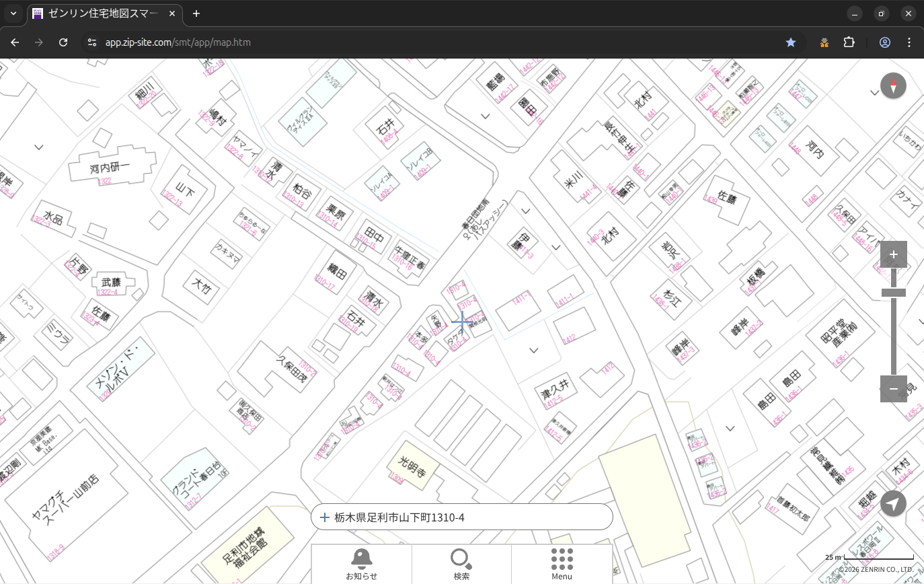Image resolution: width=924 pixels, height=584 pixels.
Task: Reload the page
Action: [x=63, y=42]
